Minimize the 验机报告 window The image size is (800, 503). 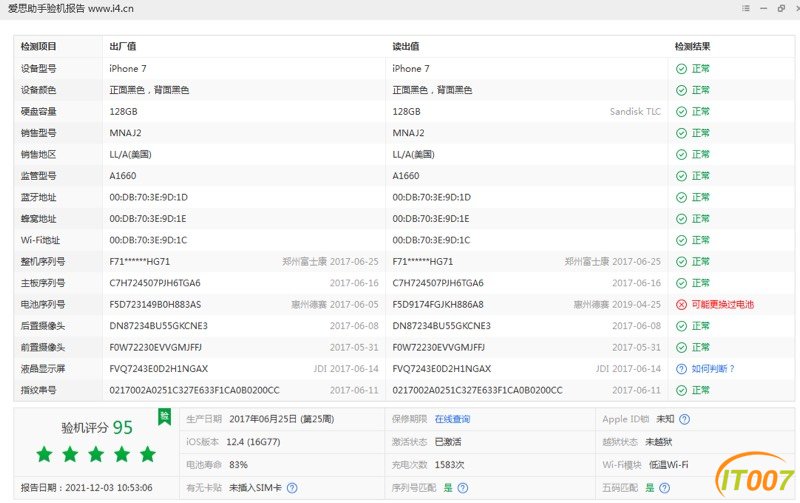(x=763, y=9)
